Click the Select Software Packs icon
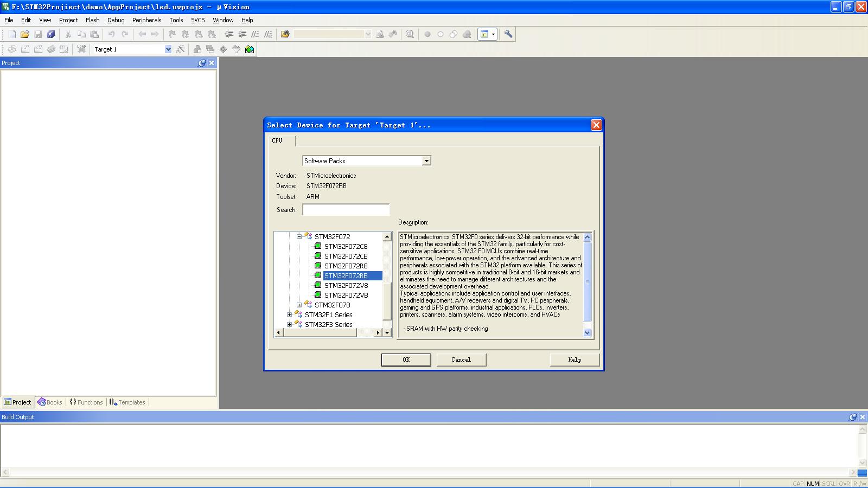868x488 pixels. click(x=237, y=49)
